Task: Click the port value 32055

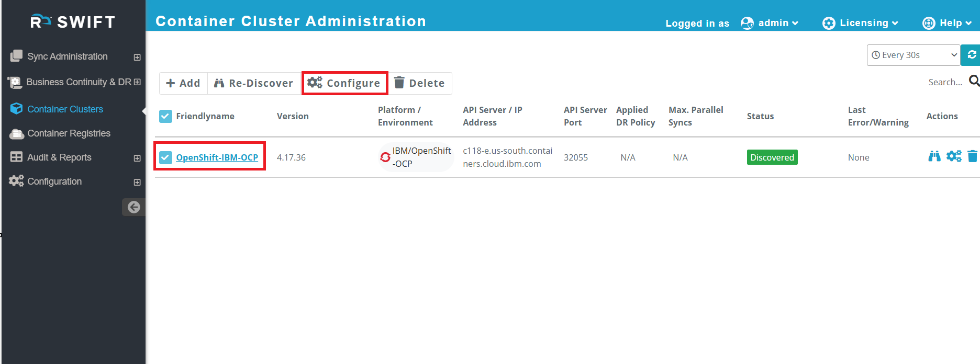Action: coord(576,157)
